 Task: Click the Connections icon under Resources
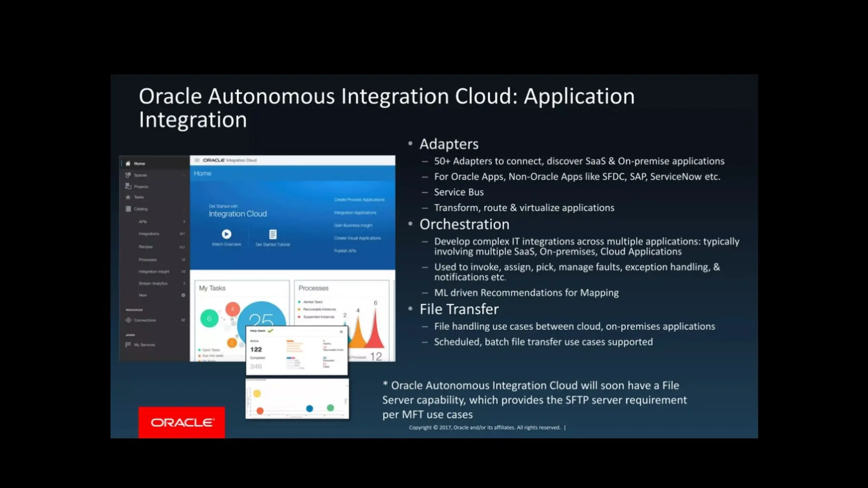(128, 320)
